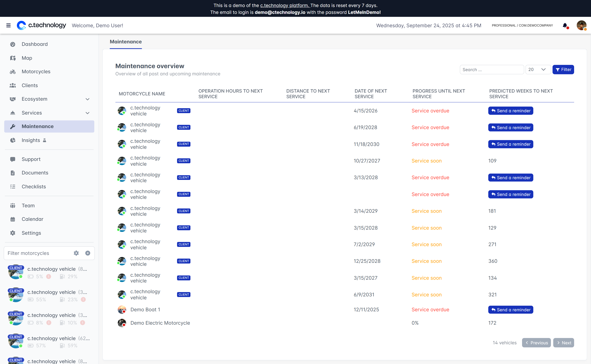
Task: Open sidebar vehicle with 55% battery
Action: tap(49, 295)
